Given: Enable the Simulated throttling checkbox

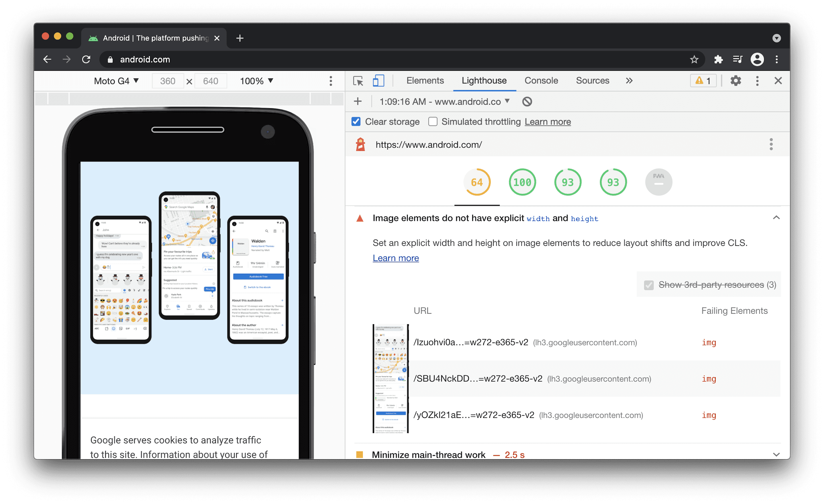Looking at the screenshot, I should tap(431, 122).
